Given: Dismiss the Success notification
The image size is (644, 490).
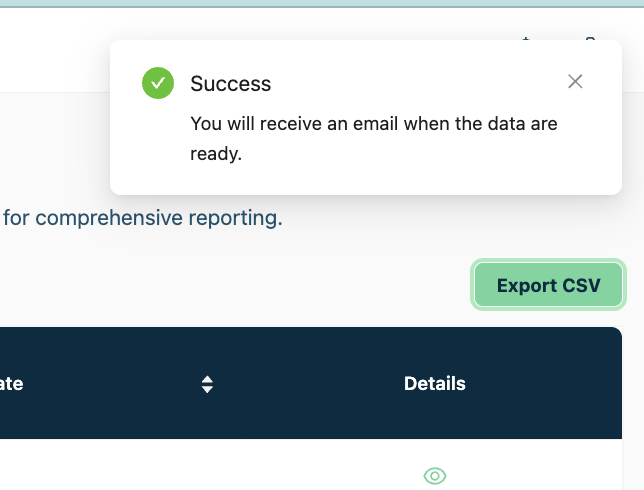Looking at the screenshot, I should coord(575,82).
